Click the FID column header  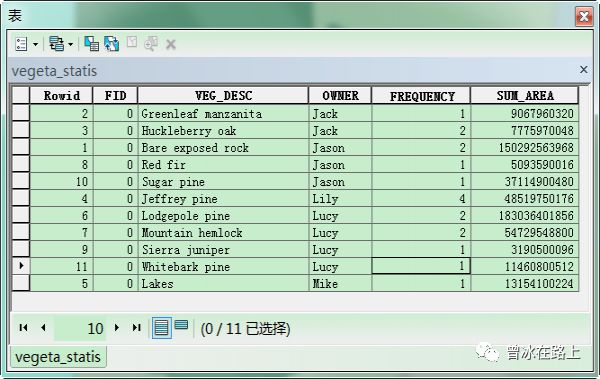pyautogui.click(x=115, y=95)
